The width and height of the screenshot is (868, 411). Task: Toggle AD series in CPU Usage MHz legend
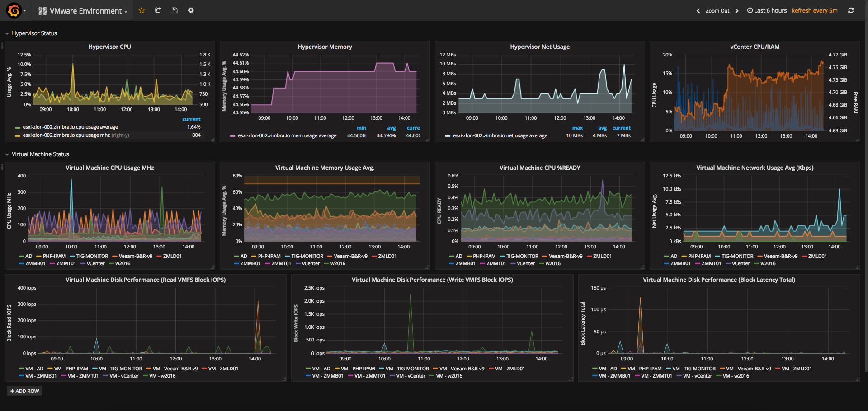[28, 256]
